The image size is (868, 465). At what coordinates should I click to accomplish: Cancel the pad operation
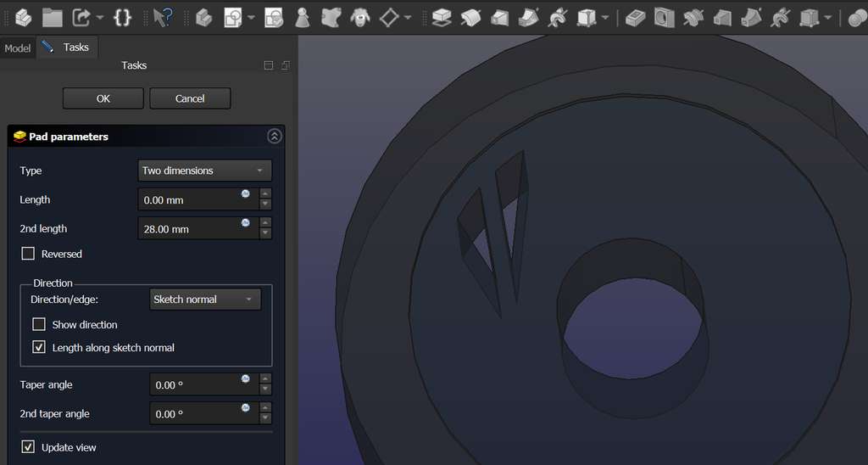point(190,98)
